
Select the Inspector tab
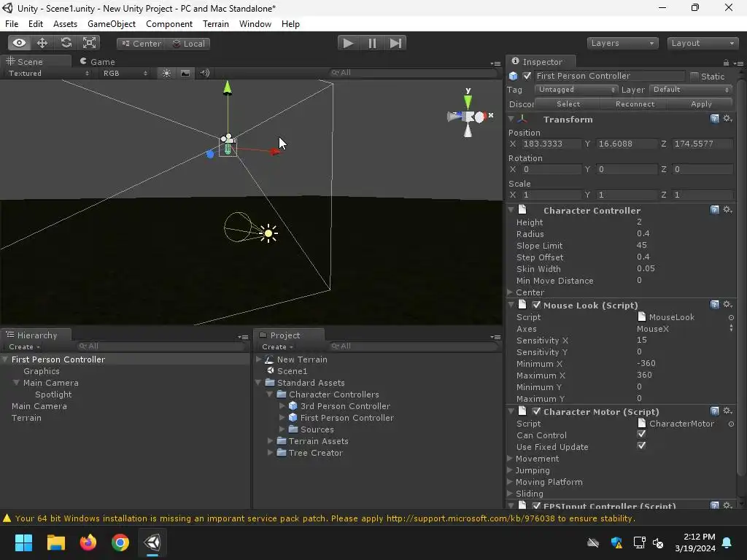(541, 62)
